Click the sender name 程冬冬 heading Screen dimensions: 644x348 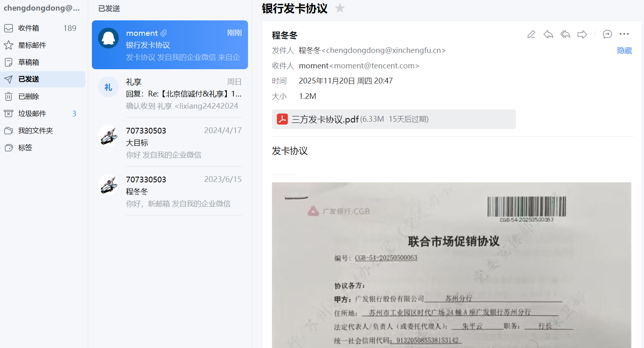click(x=285, y=35)
